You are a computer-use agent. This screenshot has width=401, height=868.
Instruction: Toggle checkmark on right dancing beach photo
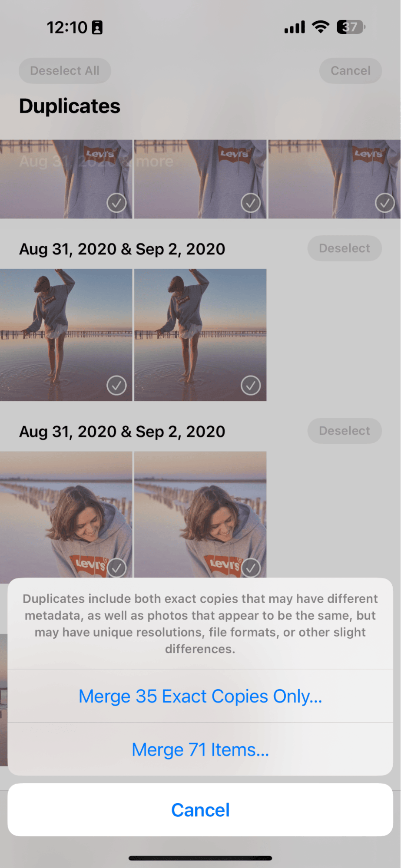[251, 385]
